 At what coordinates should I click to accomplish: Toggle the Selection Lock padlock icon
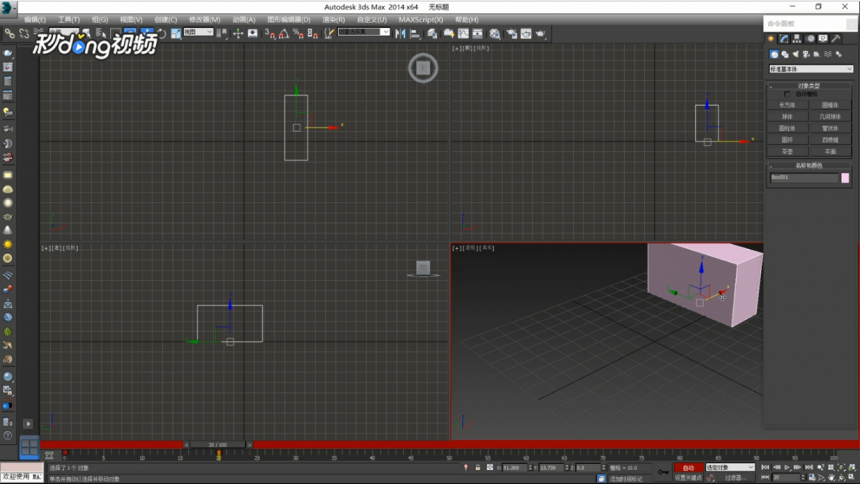point(478,468)
